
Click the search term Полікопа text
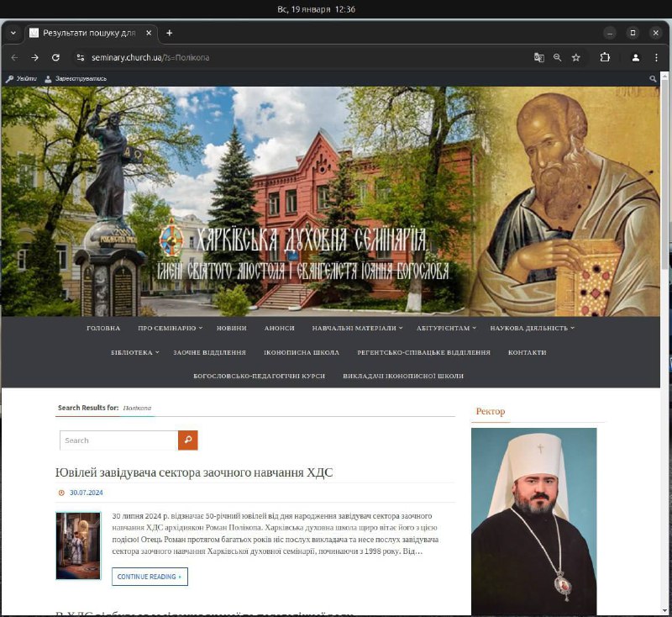point(137,408)
